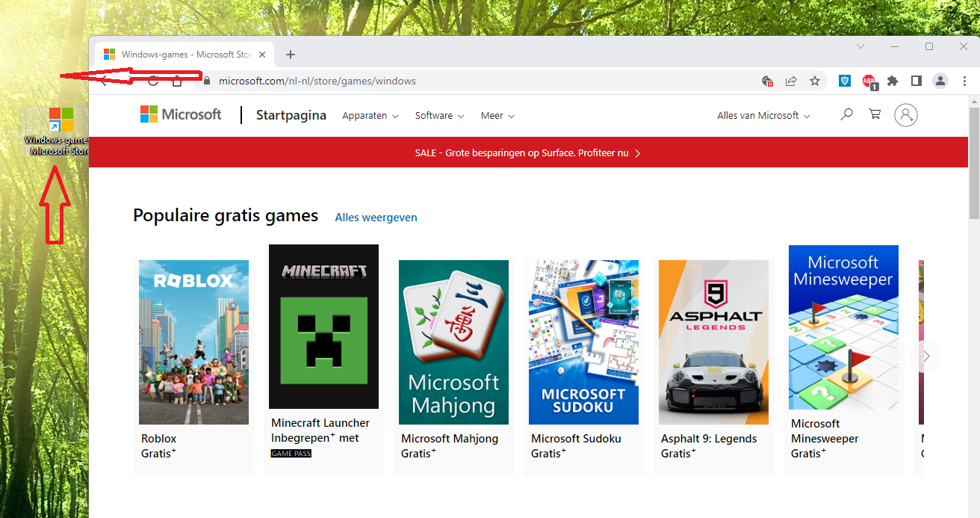Open the Roblox game thumbnail
Screen dimensions: 980x518
pos(193,342)
